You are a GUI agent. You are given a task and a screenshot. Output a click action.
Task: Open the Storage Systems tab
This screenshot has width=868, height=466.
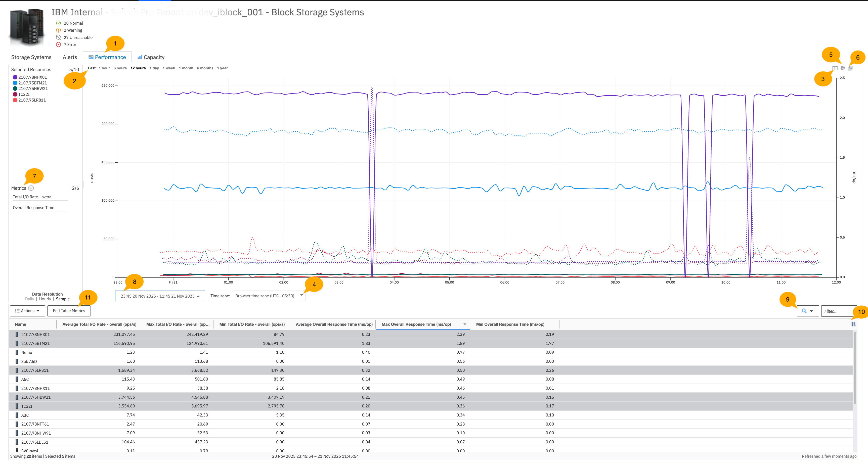click(31, 57)
